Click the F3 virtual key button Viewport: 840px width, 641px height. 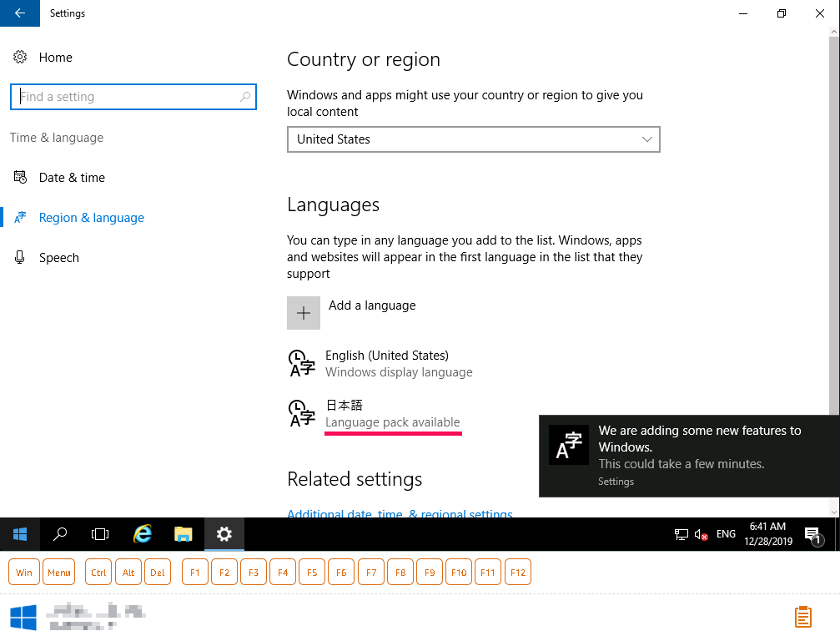pos(254,573)
